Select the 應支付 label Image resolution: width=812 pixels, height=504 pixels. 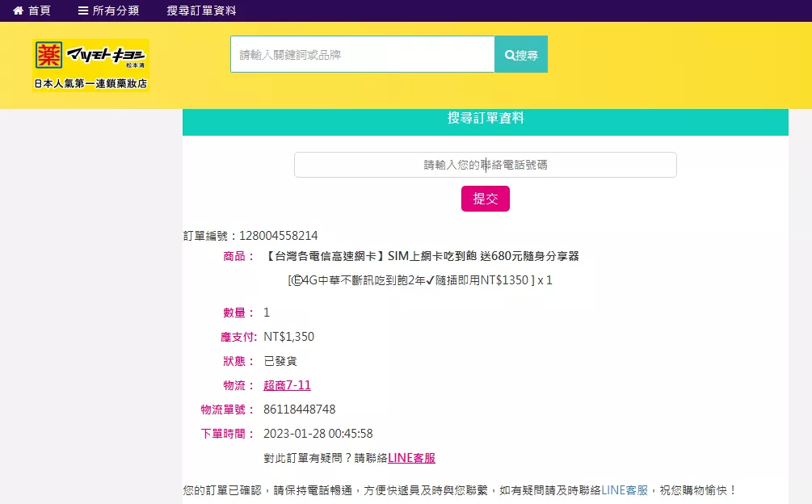[x=238, y=338]
